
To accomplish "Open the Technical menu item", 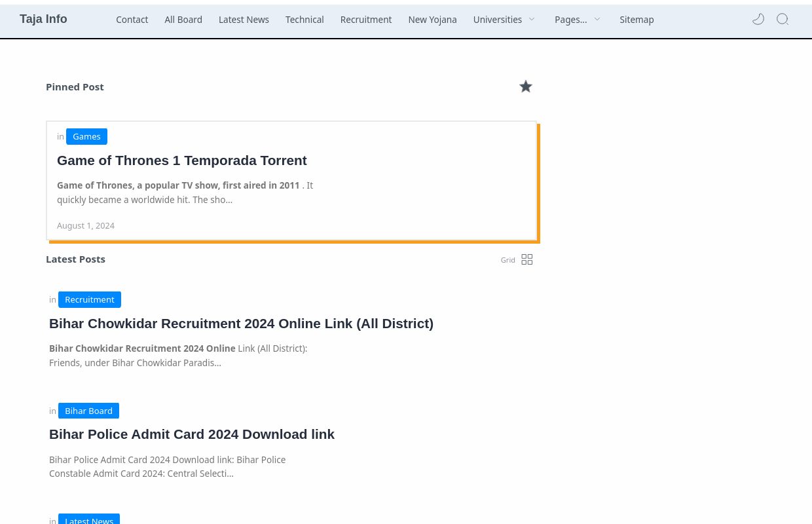I will (x=304, y=20).
